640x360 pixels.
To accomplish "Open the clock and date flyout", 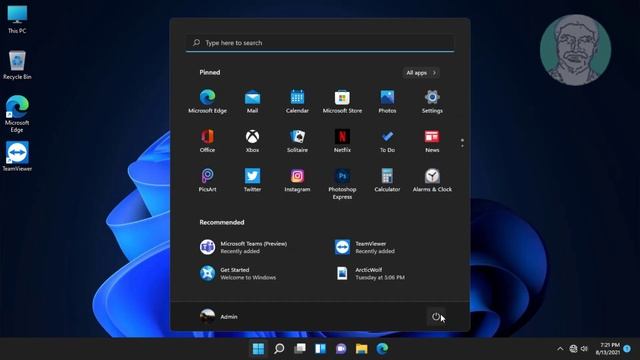I will point(608,349).
